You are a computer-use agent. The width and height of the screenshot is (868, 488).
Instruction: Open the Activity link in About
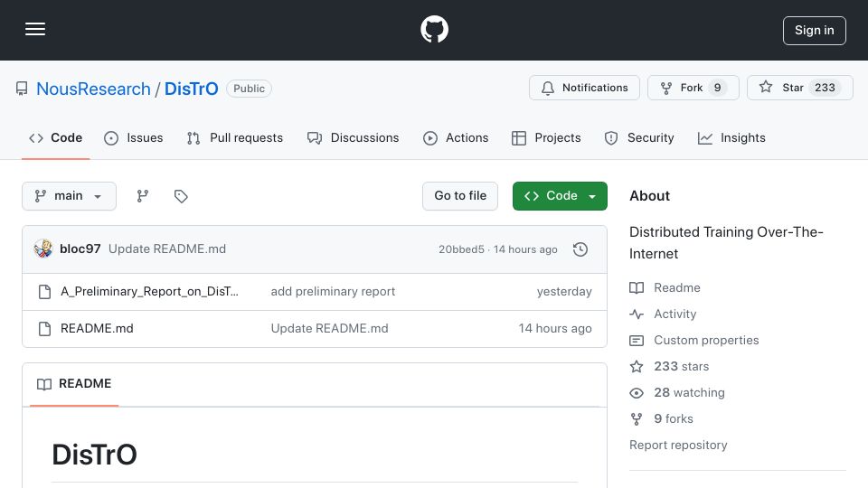[663, 314]
